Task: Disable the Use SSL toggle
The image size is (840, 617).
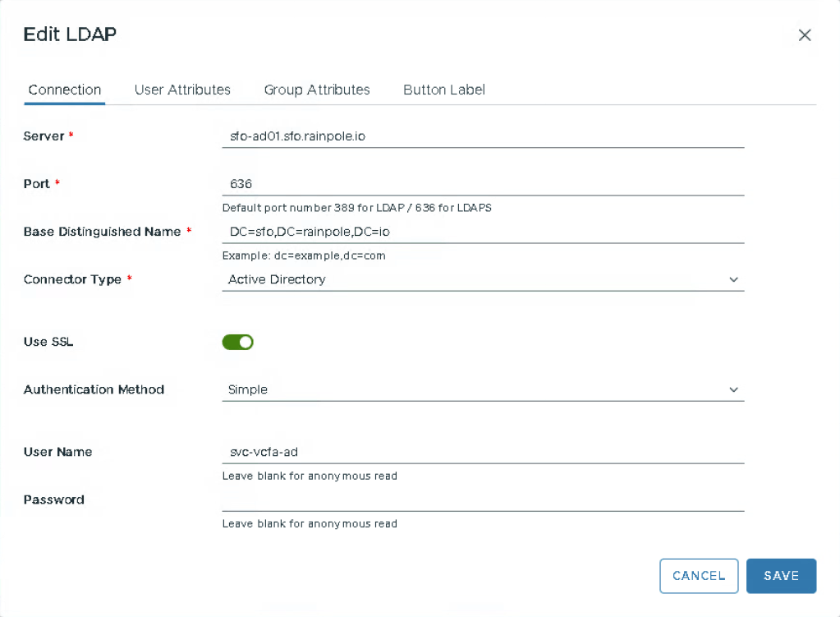Action: click(237, 342)
